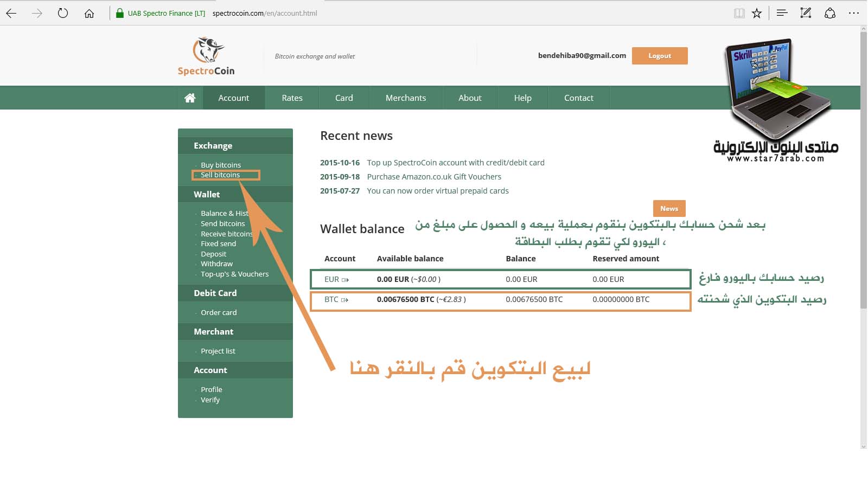
Task: Select the 0.00000000 BTC reserved amount
Action: point(621,299)
